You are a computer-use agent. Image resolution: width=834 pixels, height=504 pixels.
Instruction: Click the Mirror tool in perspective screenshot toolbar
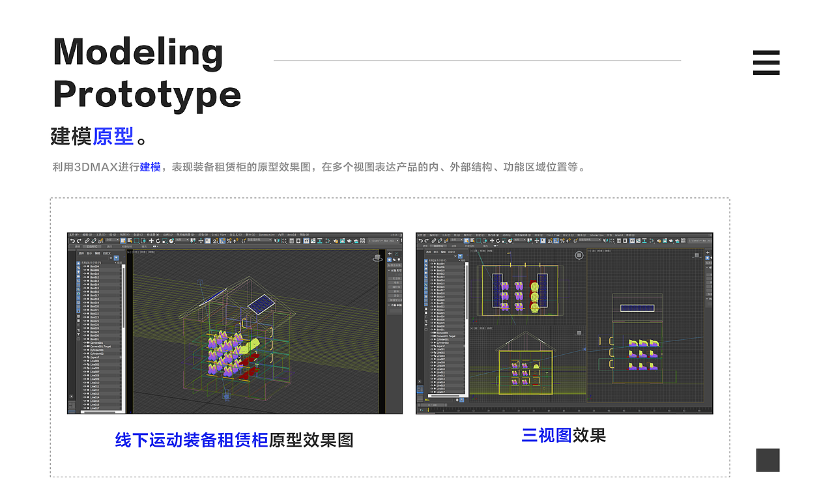coord(277,241)
